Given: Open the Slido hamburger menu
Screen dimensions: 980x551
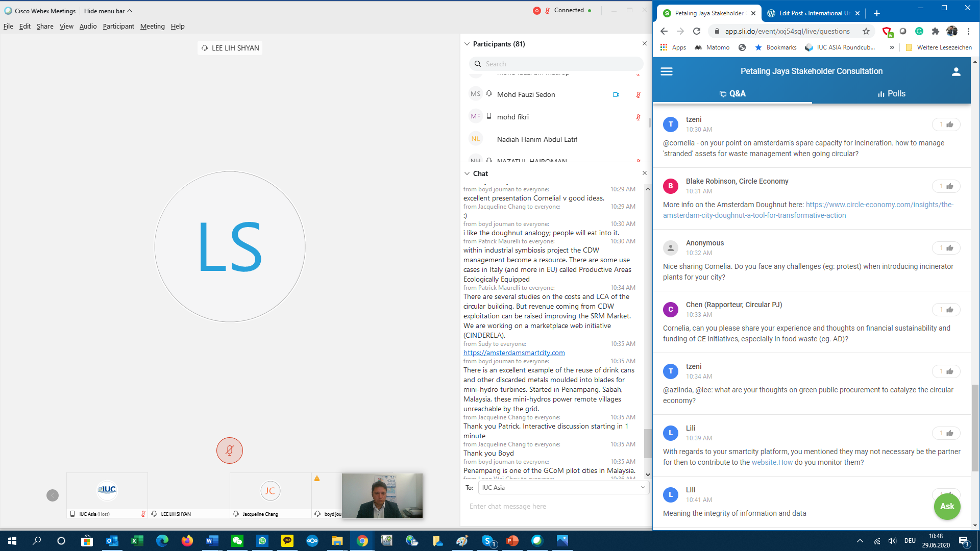Looking at the screenshot, I should [667, 71].
